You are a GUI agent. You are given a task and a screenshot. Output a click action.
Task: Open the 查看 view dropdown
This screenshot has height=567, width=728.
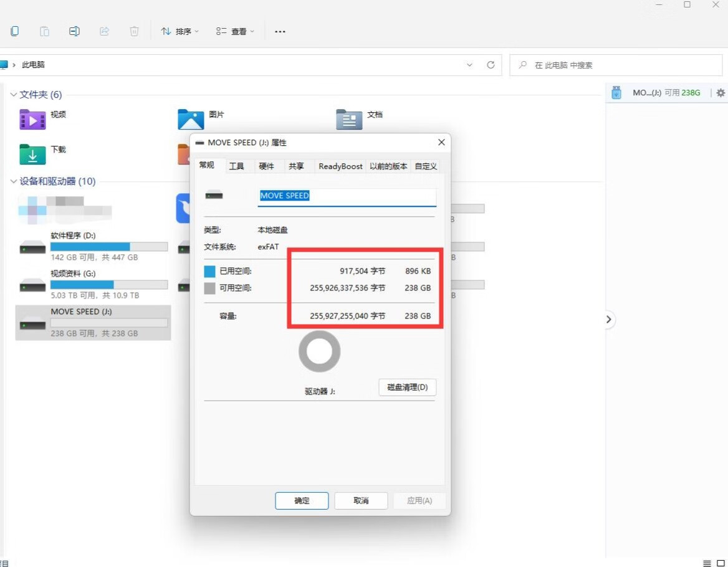coord(235,31)
